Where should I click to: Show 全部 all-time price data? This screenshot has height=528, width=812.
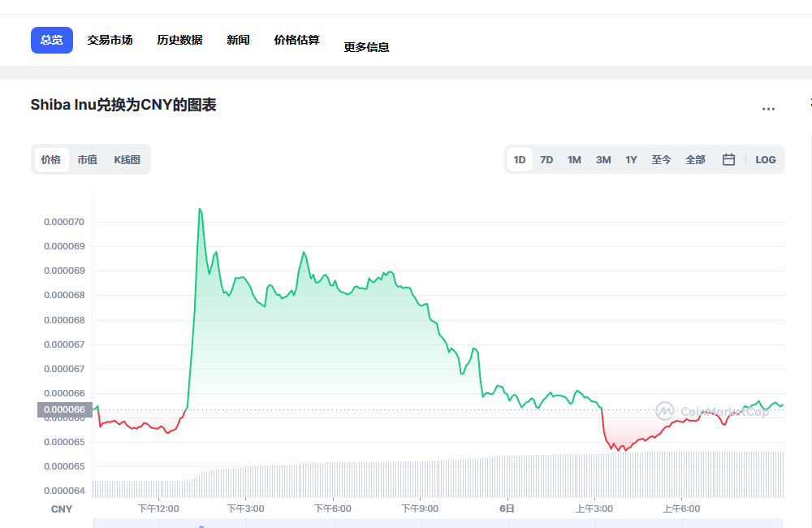point(695,159)
